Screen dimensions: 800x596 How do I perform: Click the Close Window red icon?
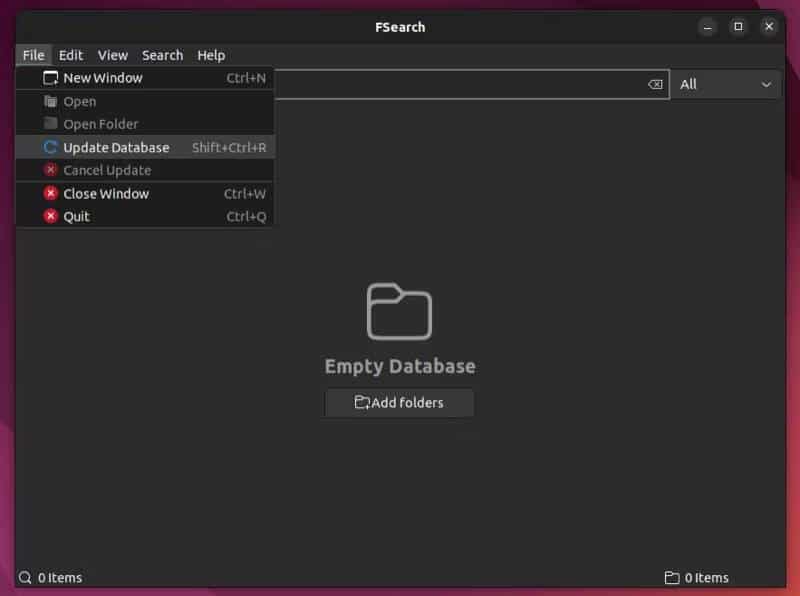point(51,193)
